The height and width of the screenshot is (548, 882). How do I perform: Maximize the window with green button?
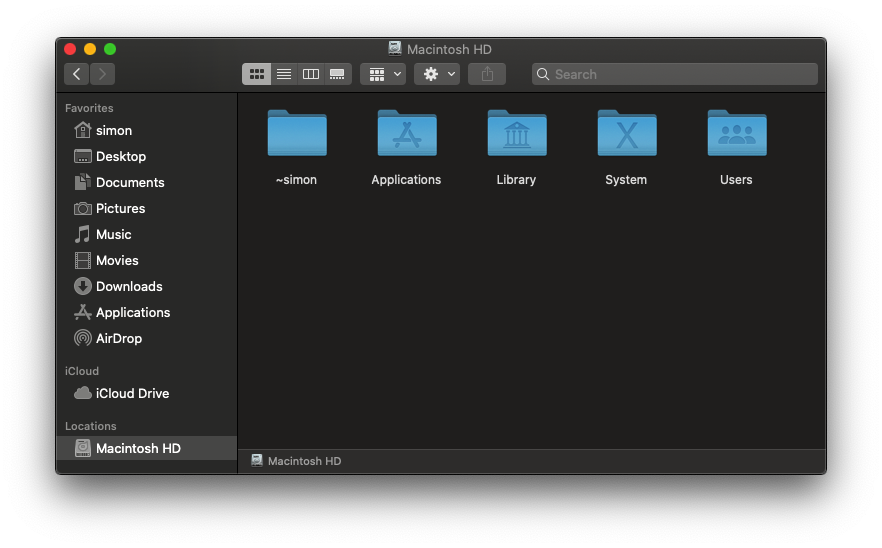point(110,50)
